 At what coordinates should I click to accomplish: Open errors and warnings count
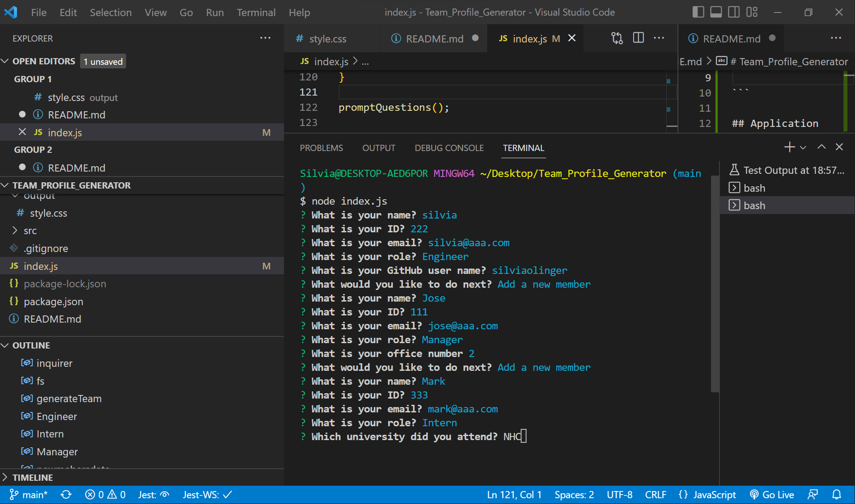pyautogui.click(x=106, y=495)
